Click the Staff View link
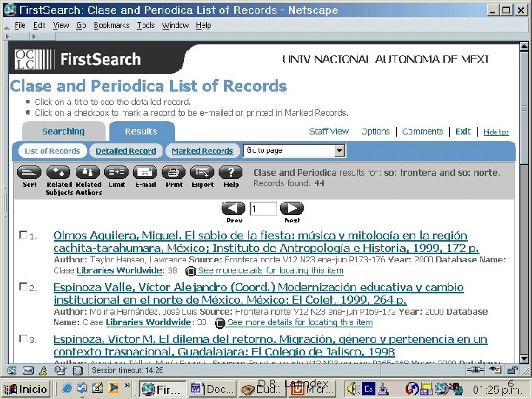The image size is (532, 399). pyautogui.click(x=329, y=132)
